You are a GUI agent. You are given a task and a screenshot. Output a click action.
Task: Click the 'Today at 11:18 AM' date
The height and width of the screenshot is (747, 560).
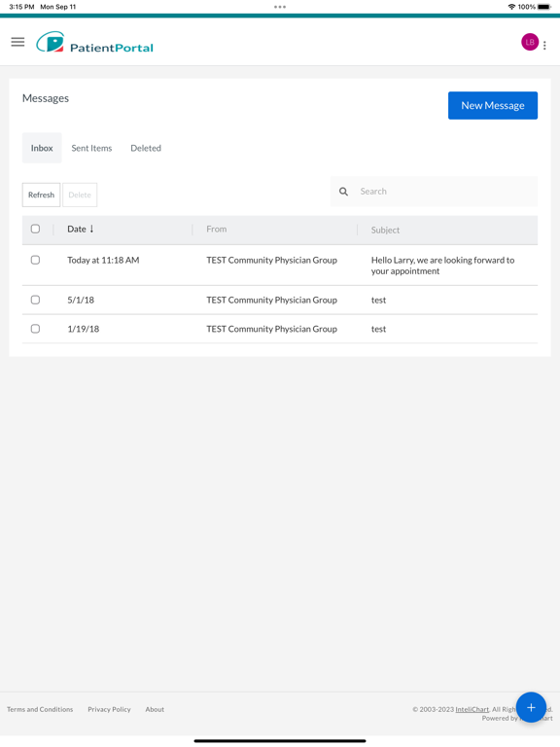tap(103, 260)
